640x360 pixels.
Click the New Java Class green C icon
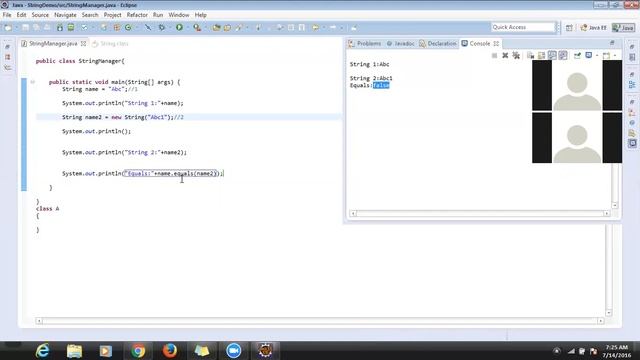tap(128, 27)
